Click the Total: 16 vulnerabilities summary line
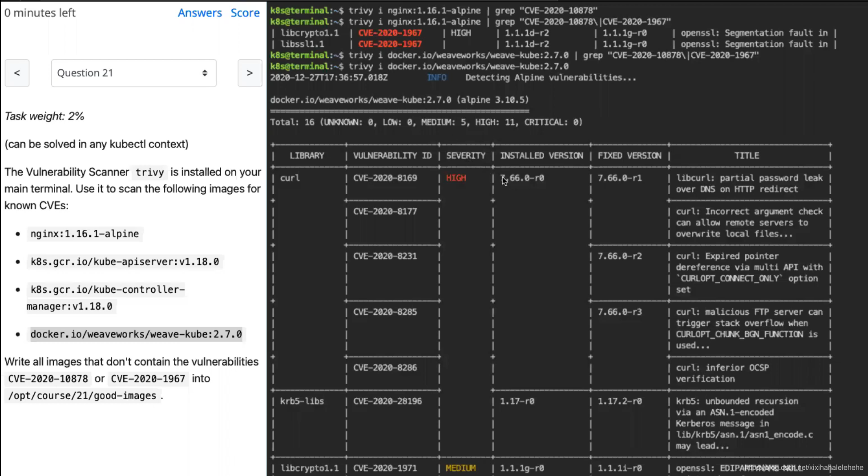 tap(426, 122)
